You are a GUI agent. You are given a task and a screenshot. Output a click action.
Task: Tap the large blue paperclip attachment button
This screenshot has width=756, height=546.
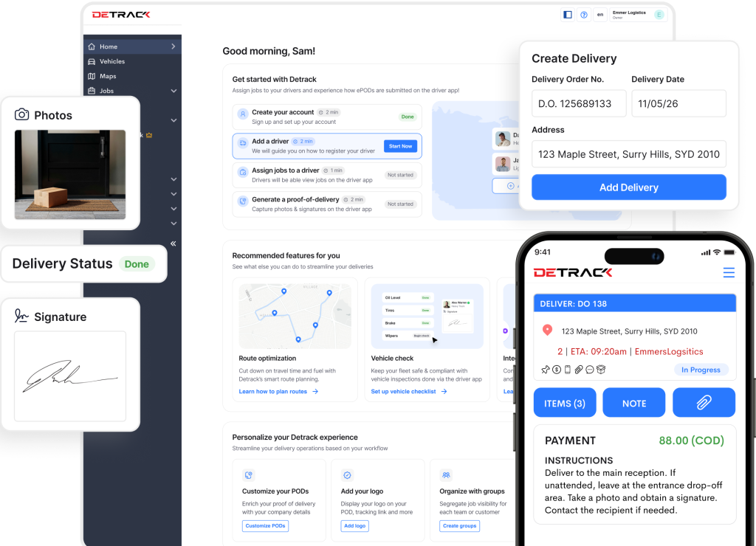[x=704, y=402]
